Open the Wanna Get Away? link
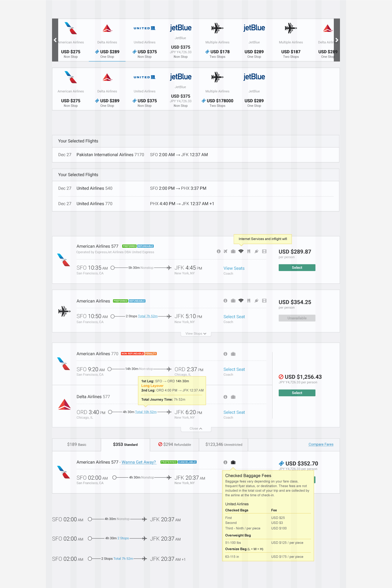Image resolution: width=392 pixels, height=588 pixels. pos(139,462)
